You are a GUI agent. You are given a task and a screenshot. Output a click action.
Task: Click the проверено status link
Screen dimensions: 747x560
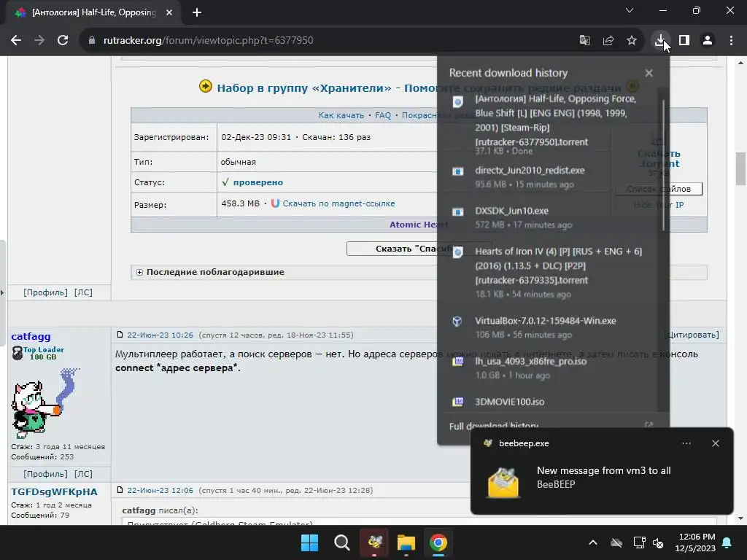[x=258, y=182]
